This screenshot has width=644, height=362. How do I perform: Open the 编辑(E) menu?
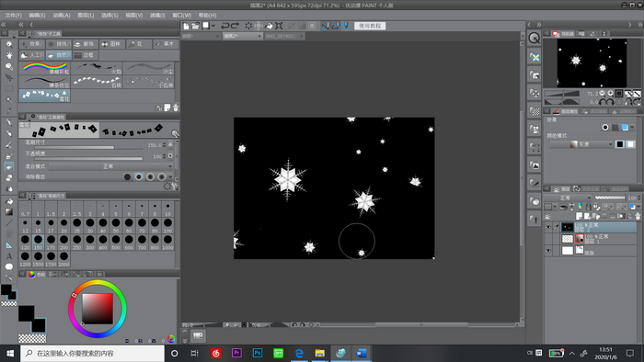(x=38, y=16)
